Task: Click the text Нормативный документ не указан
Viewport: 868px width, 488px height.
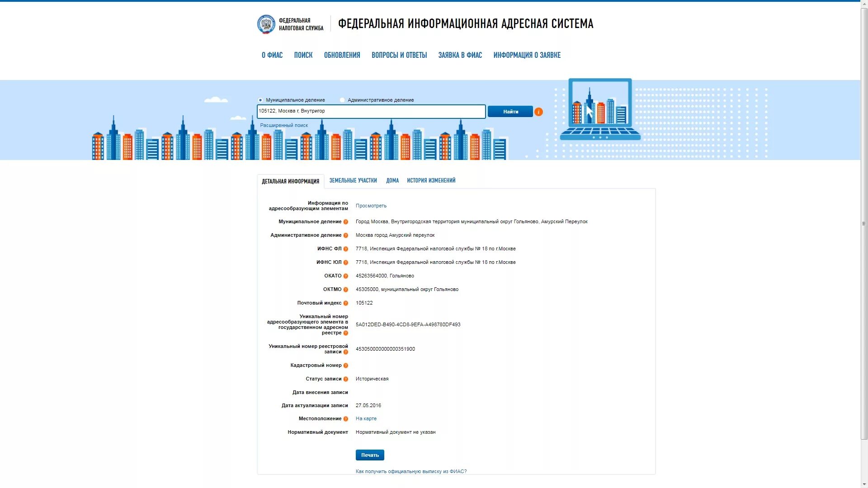Action: pyautogui.click(x=396, y=432)
